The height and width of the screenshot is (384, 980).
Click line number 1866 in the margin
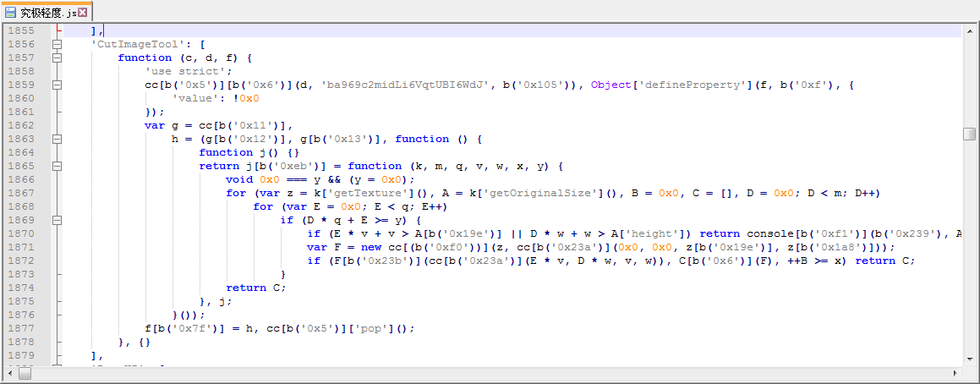click(20, 179)
